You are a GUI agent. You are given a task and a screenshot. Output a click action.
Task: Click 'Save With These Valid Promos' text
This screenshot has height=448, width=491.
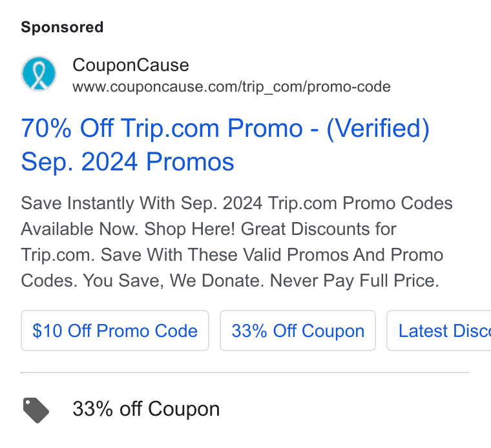point(225,254)
